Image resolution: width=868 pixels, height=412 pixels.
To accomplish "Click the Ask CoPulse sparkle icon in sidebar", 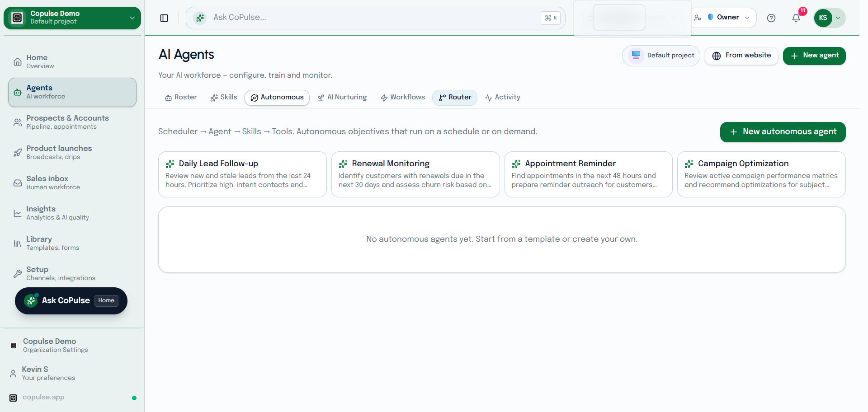I will coord(31,301).
